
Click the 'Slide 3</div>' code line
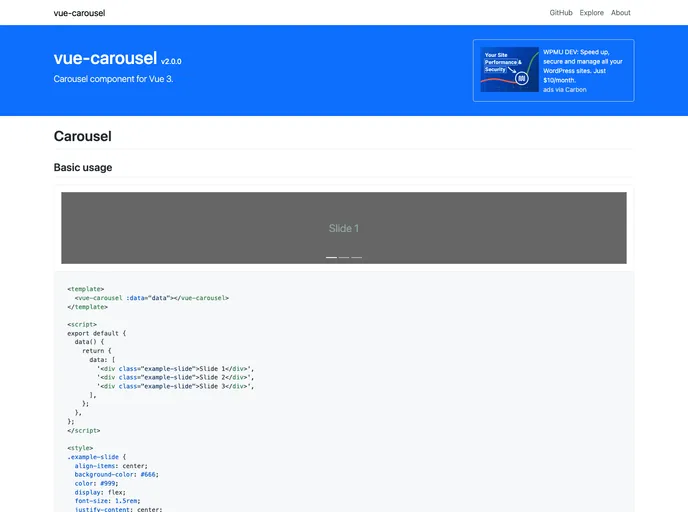point(176,386)
